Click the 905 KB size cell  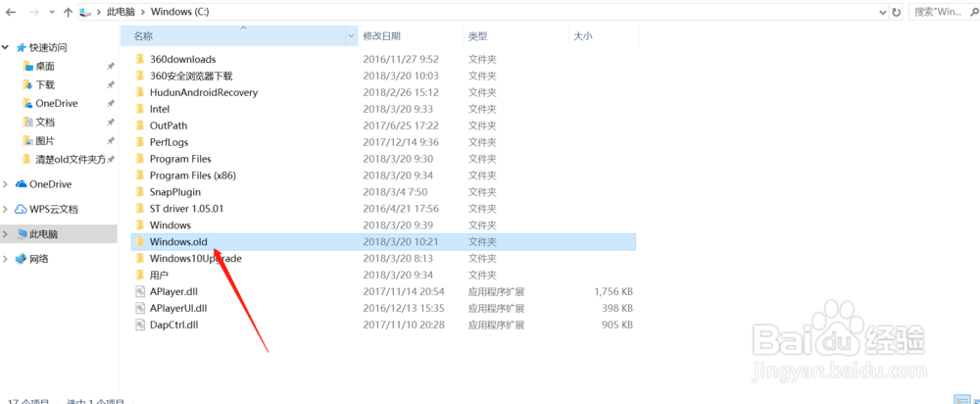coord(616,325)
